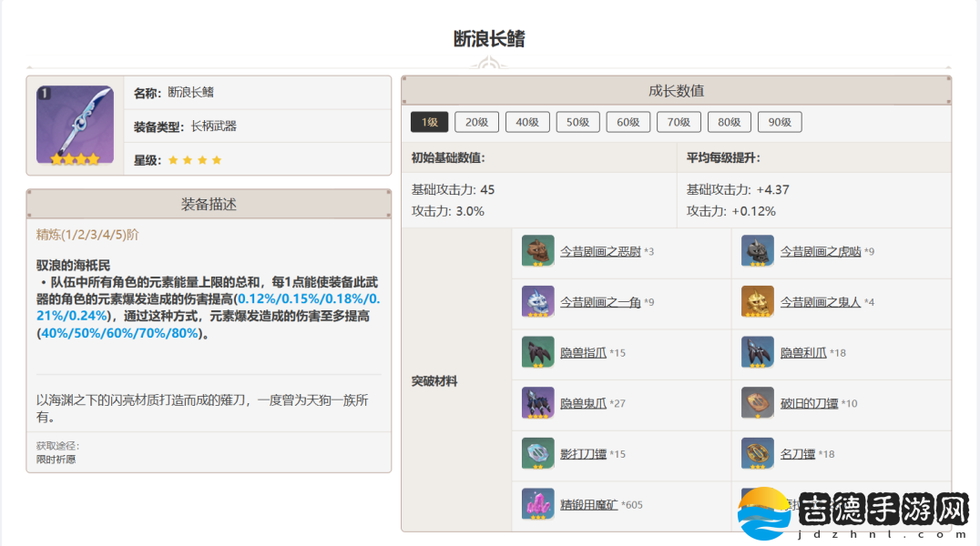Image resolution: width=980 pixels, height=546 pixels.
Task: Open the 50级 level tab
Action: point(578,122)
